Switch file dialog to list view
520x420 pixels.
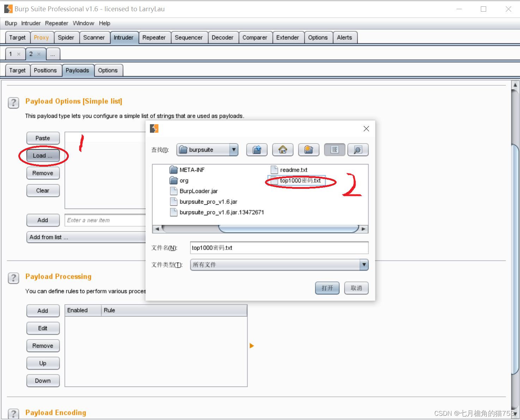(x=334, y=150)
